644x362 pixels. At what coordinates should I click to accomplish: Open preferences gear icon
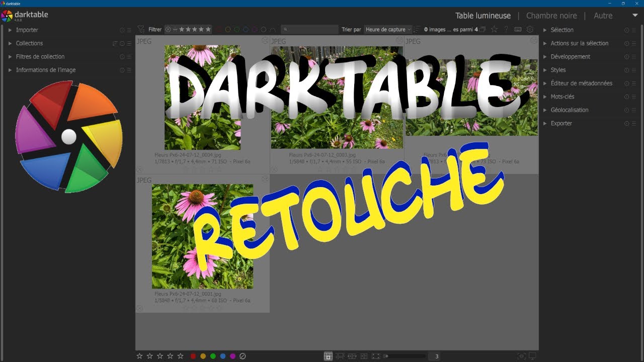point(530,30)
